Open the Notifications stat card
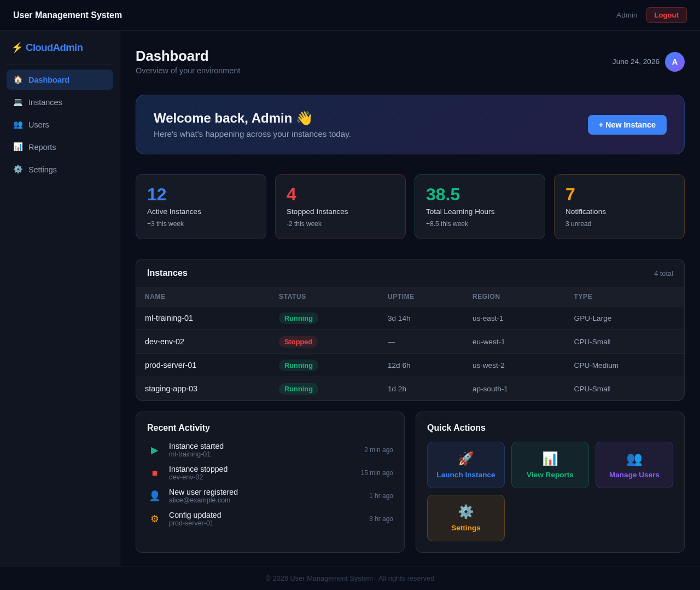Screen dimensions: 700x590 click(619, 206)
